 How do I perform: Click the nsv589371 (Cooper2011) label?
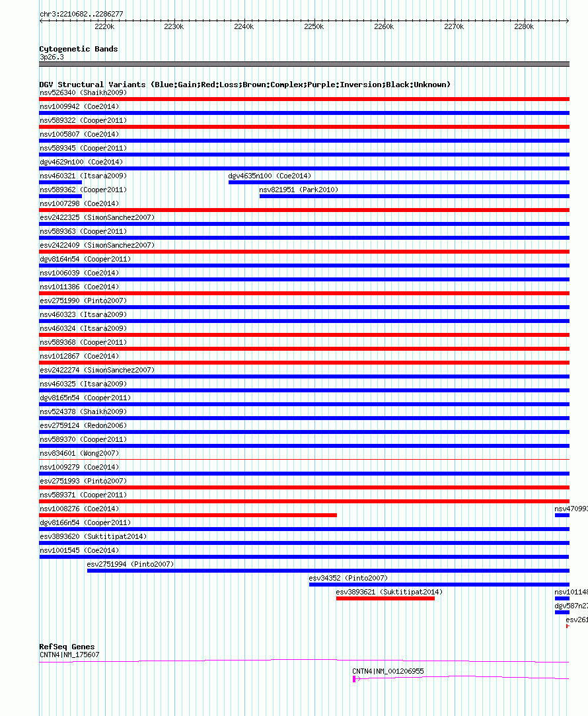click(x=83, y=495)
